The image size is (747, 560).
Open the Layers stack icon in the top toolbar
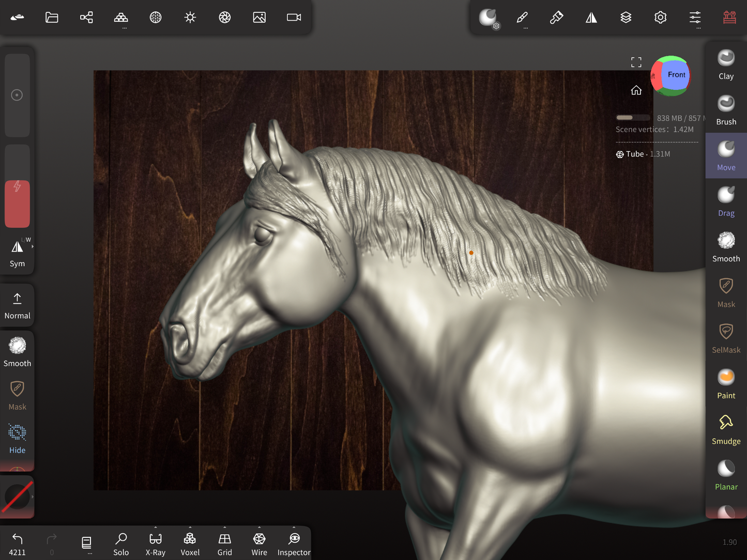pyautogui.click(x=626, y=18)
